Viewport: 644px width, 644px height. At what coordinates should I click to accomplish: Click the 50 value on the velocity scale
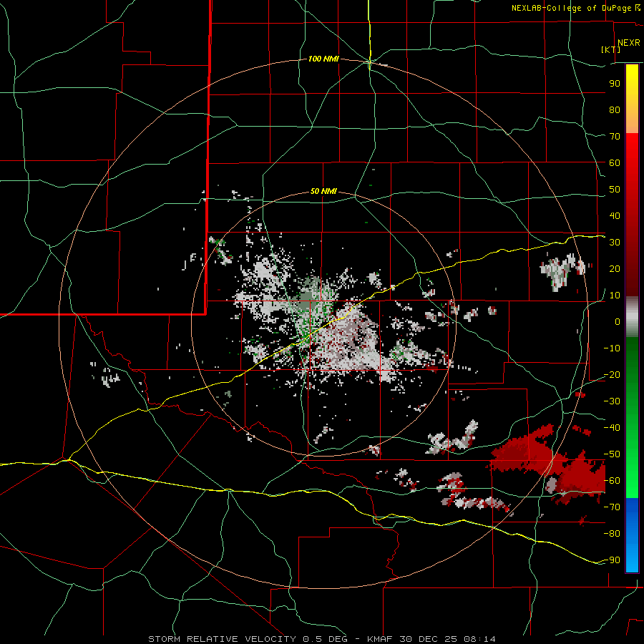[x=615, y=190]
